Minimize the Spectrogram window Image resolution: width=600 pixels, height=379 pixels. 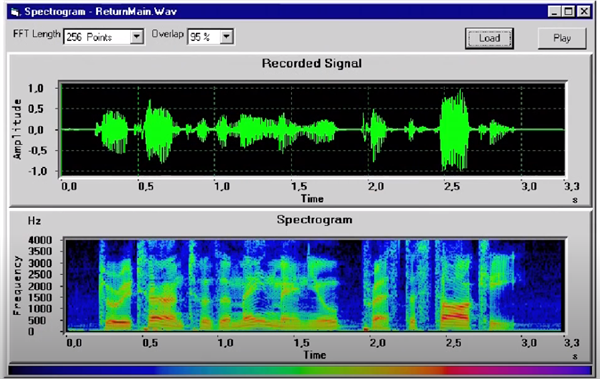click(554, 11)
